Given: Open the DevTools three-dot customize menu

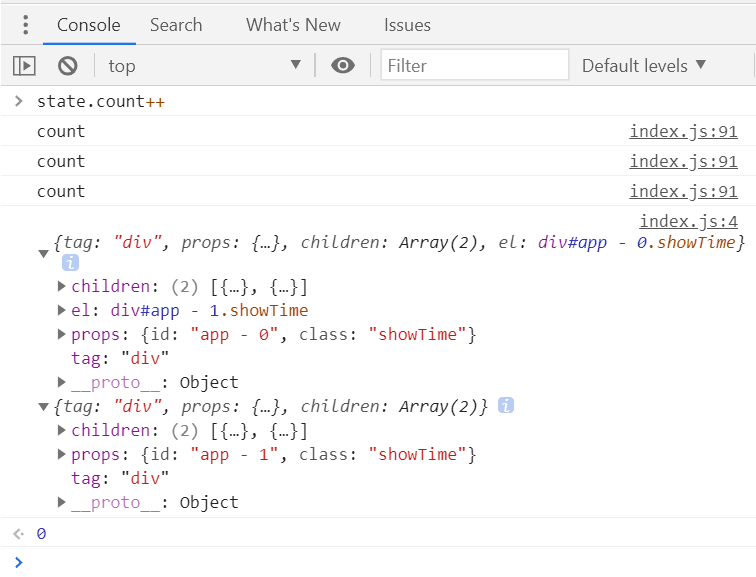Looking at the screenshot, I should [x=26, y=25].
